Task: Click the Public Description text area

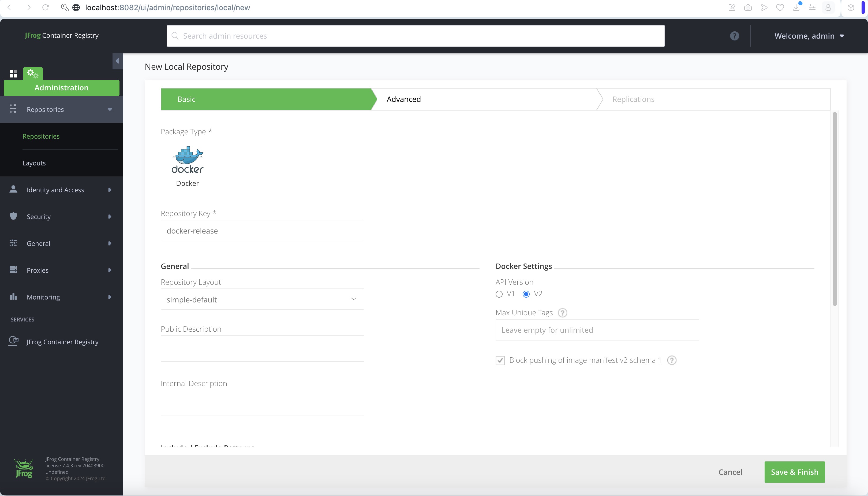Action: click(262, 349)
